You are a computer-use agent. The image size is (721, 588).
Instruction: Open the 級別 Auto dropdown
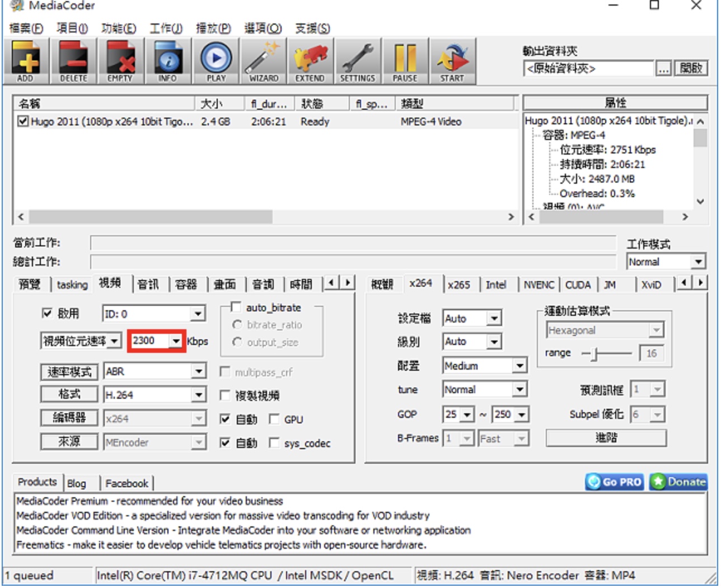pos(472,341)
